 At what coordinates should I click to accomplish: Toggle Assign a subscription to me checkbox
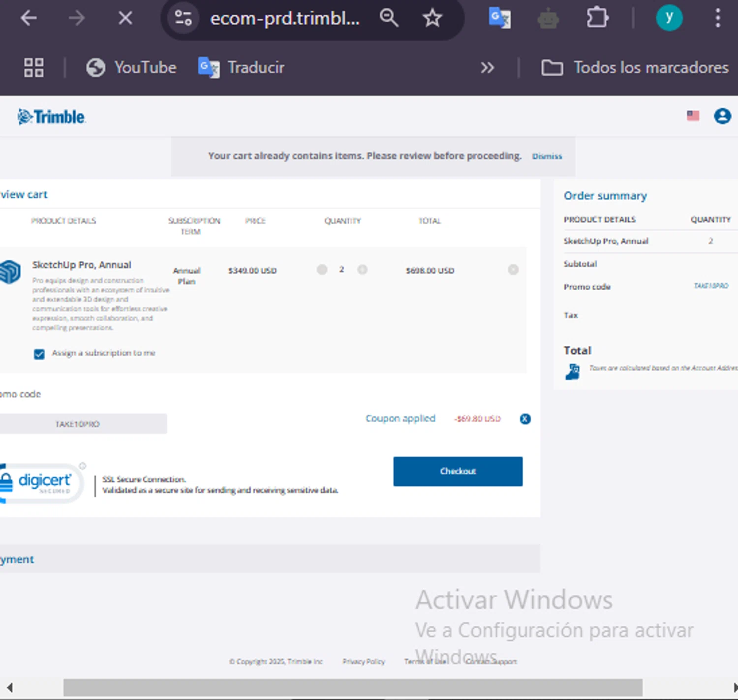pos(39,354)
